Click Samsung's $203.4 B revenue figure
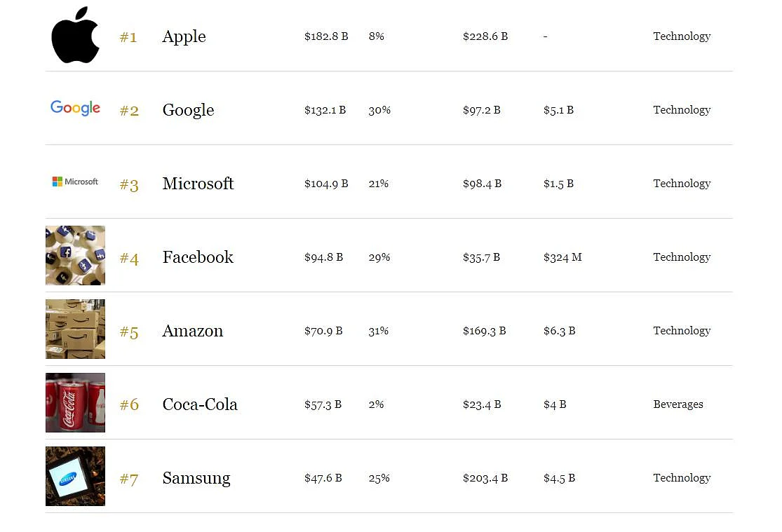 (x=485, y=478)
